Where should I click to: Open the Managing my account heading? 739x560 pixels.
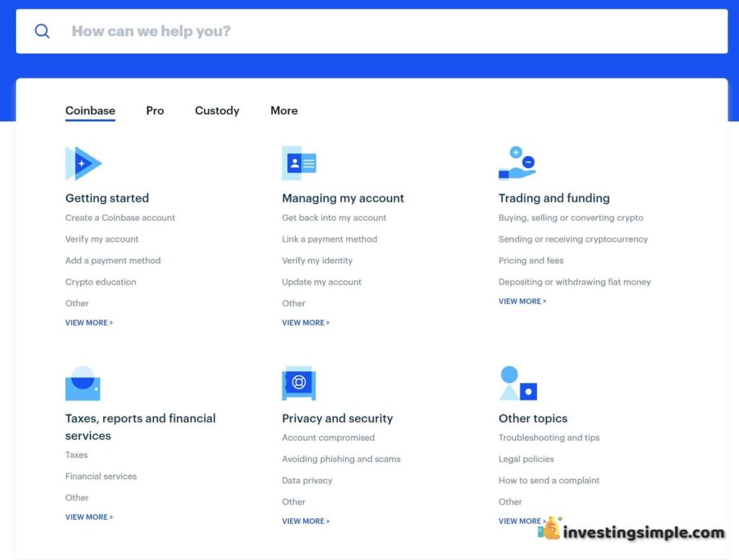click(343, 198)
